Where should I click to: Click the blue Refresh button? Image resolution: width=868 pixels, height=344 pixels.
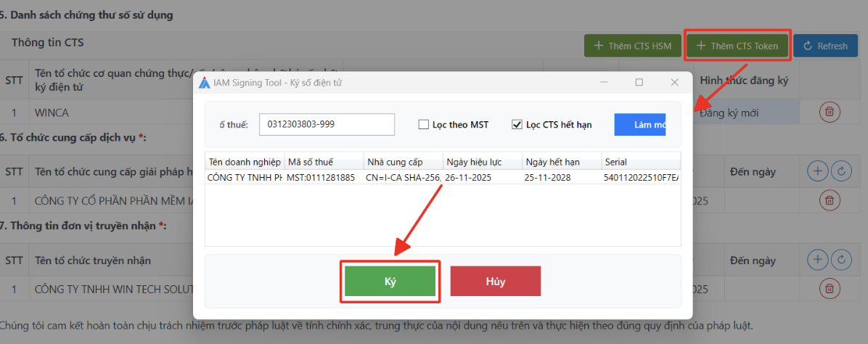point(825,46)
